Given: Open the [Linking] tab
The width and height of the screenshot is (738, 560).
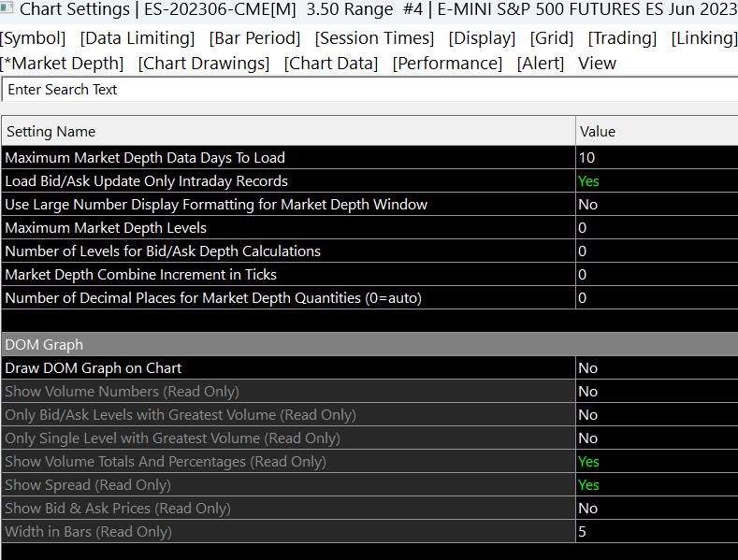Looking at the screenshot, I should click(704, 38).
